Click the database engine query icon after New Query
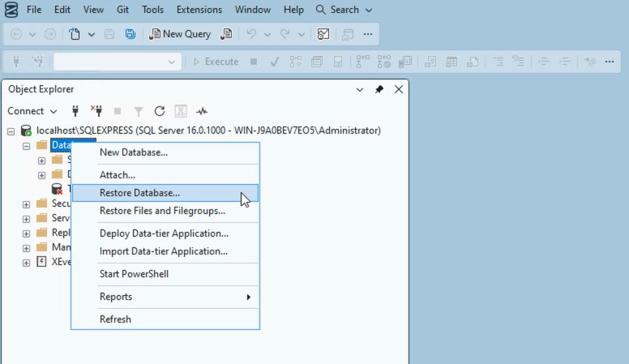 (x=226, y=34)
